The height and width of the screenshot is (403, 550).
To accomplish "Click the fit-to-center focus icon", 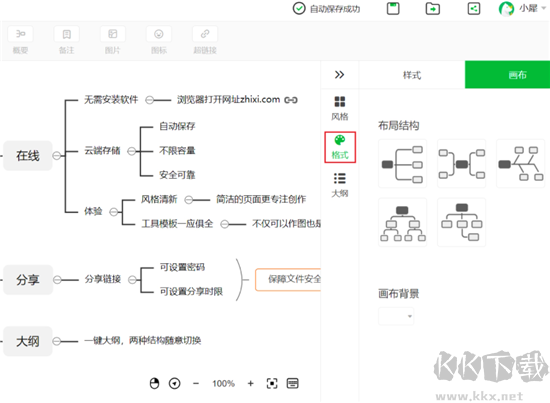I will [x=272, y=383].
